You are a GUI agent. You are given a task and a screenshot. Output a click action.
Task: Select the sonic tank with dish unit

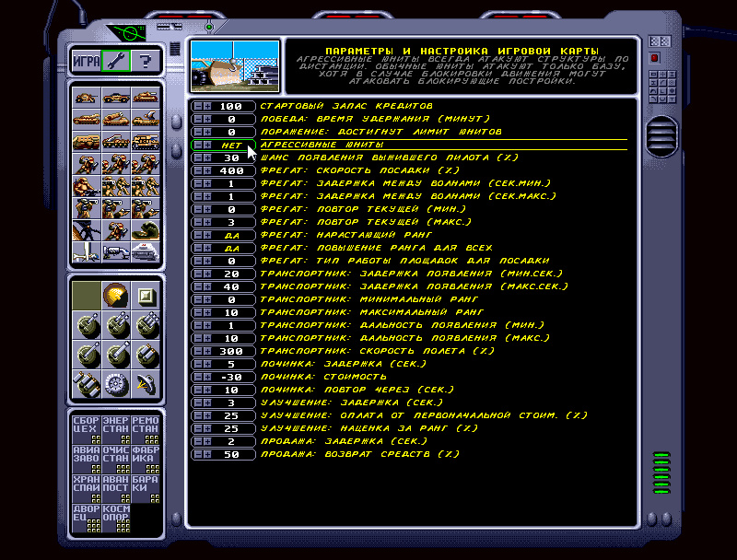(146, 120)
